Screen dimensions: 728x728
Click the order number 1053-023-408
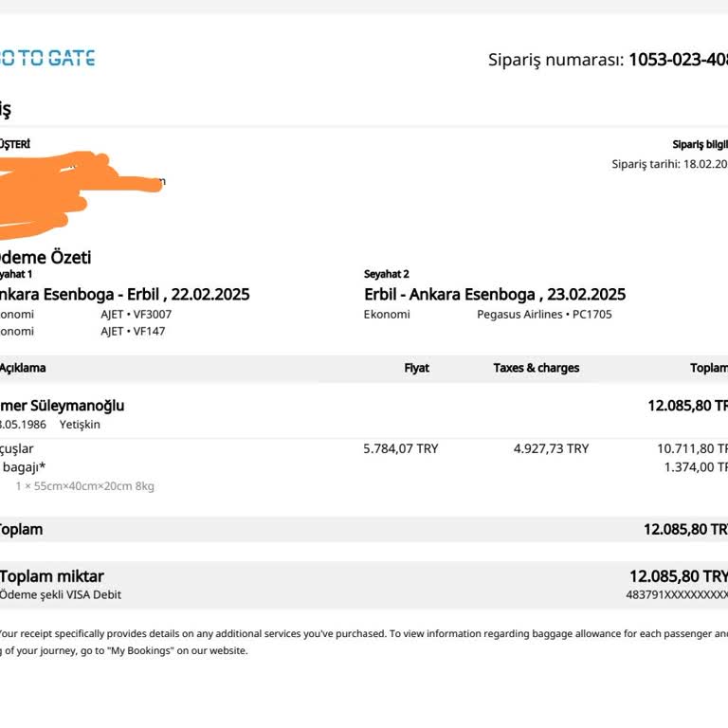tap(677, 60)
